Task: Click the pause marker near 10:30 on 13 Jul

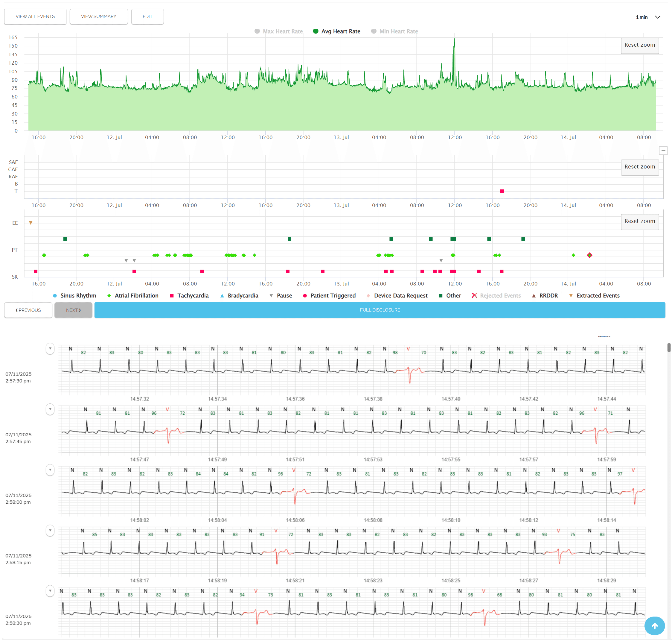Action: tap(441, 260)
